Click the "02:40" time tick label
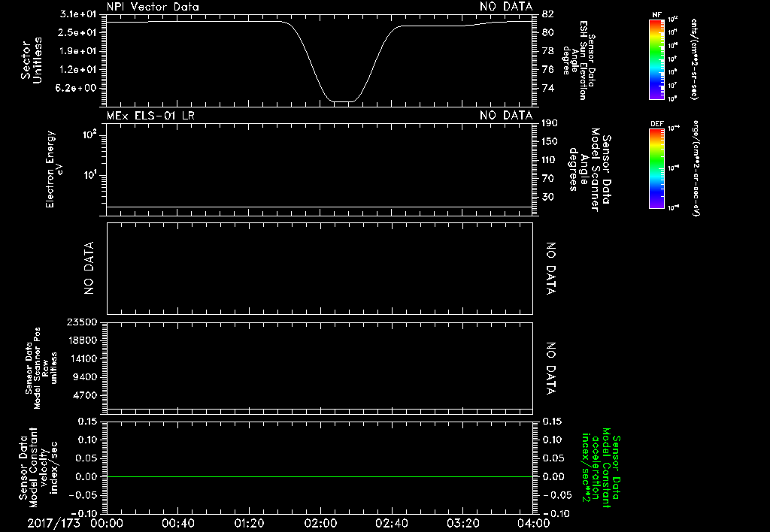The width and height of the screenshot is (770, 532). pyautogui.click(x=391, y=523)
